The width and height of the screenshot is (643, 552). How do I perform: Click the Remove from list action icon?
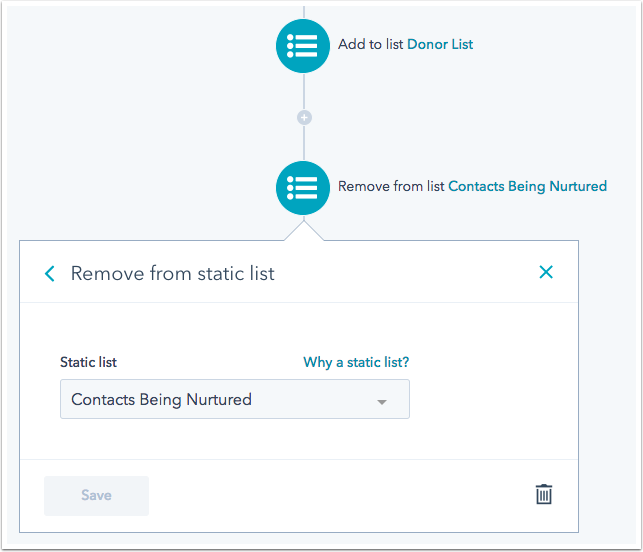coord(303,188)
